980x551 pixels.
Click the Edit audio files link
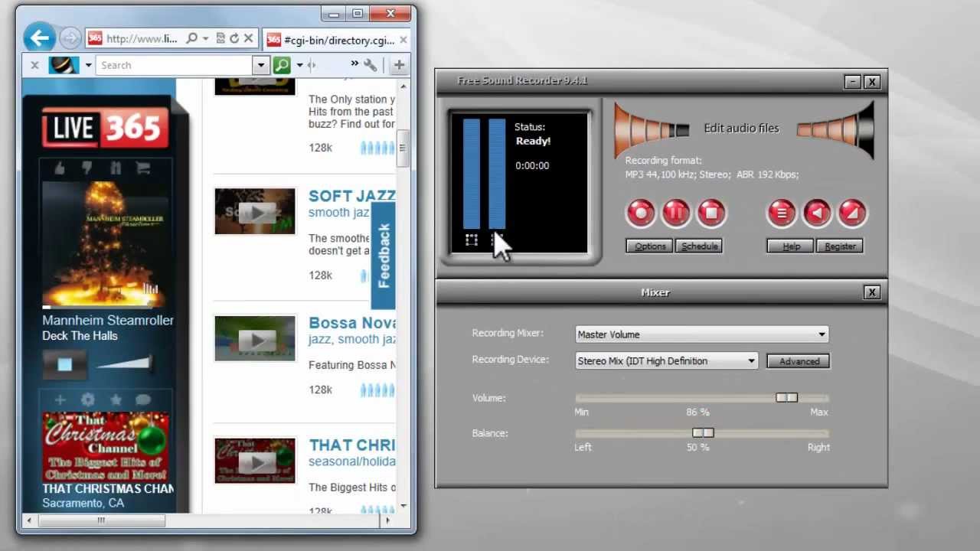pos(741,129)
